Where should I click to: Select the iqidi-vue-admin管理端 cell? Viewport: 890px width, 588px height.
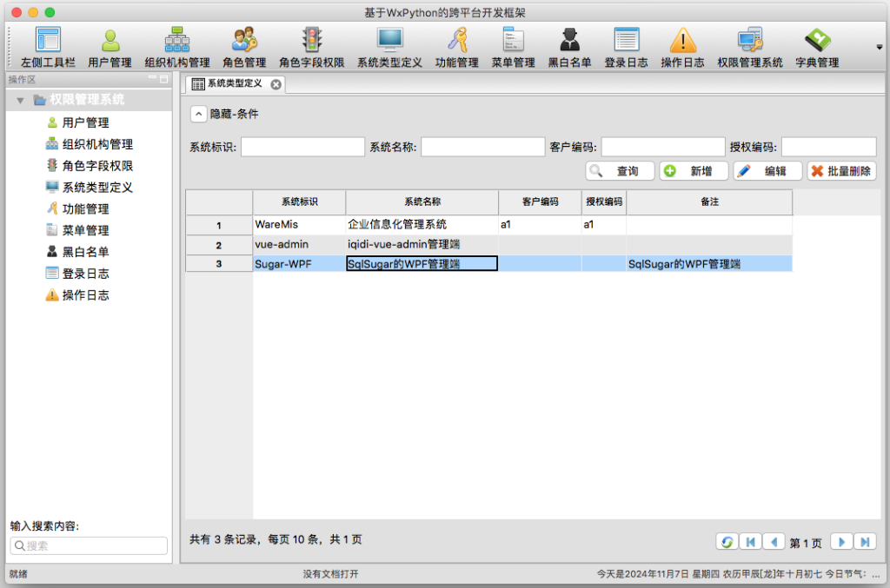[422, 244]
